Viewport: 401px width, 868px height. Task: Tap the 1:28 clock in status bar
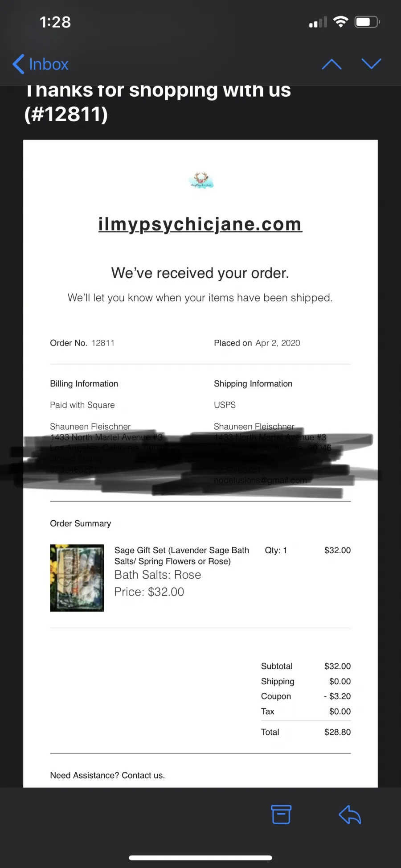[55, 22]
